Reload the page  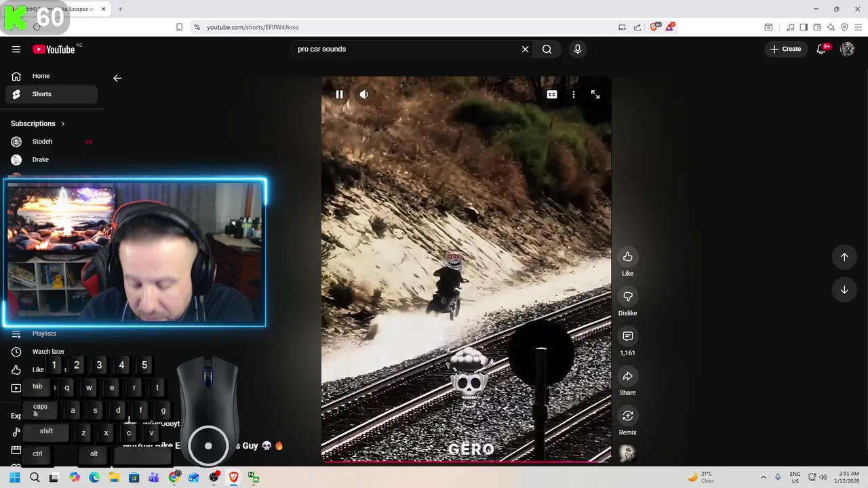tap(37, 27)
